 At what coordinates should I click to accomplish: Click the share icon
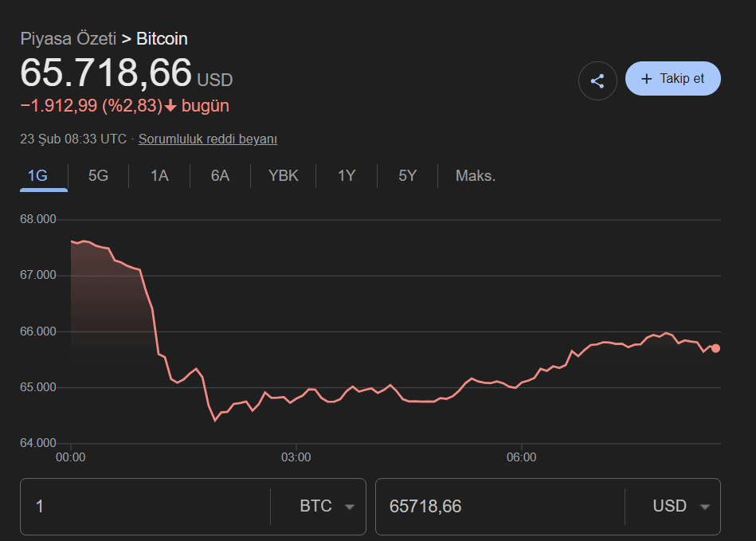pyautogui.click(x=597, y=80)
